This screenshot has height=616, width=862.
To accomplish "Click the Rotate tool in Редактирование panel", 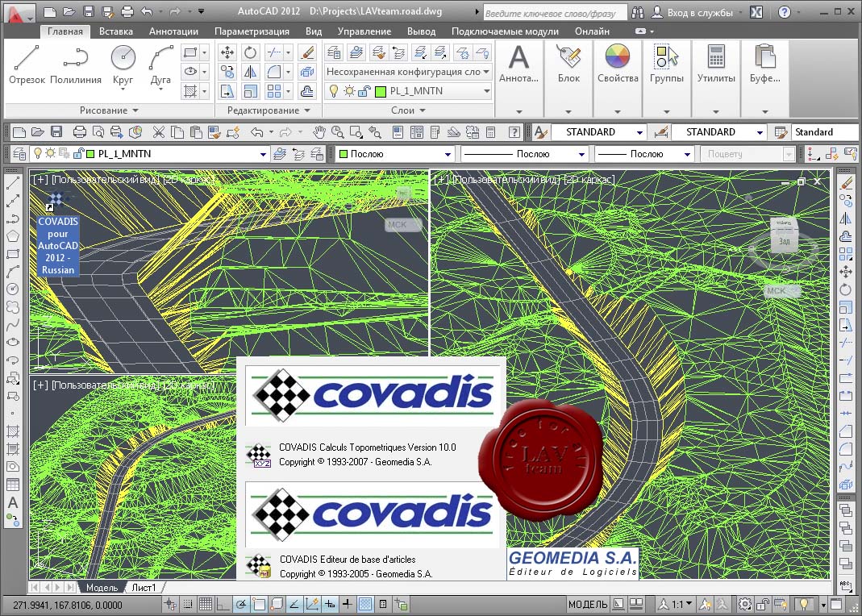I will [x=250, y=52].
